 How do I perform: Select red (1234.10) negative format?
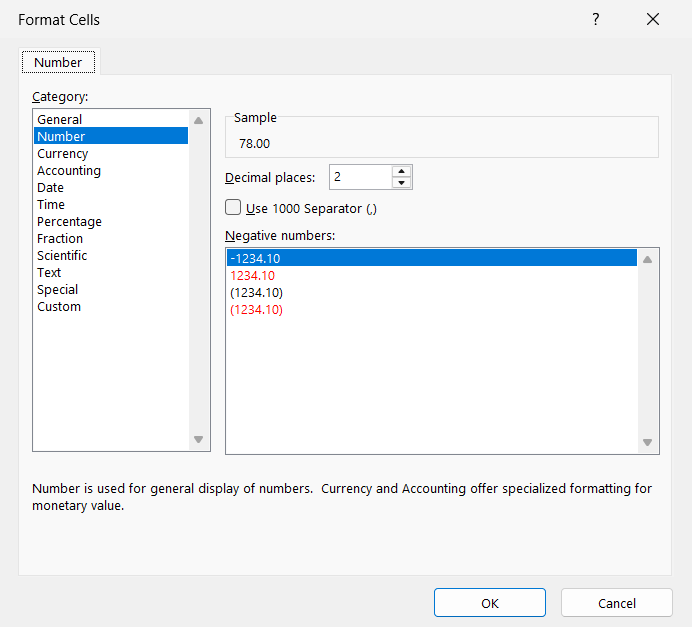(432, 309)
